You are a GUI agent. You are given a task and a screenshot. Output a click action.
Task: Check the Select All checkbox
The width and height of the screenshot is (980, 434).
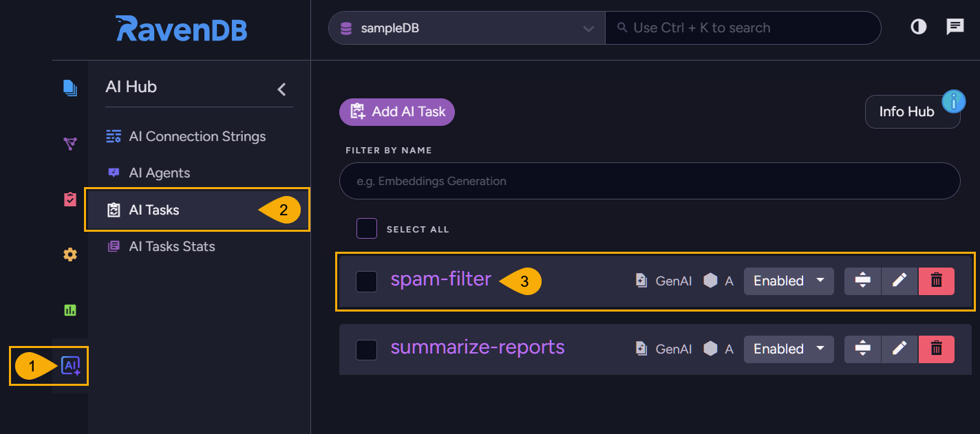[366, 228]
